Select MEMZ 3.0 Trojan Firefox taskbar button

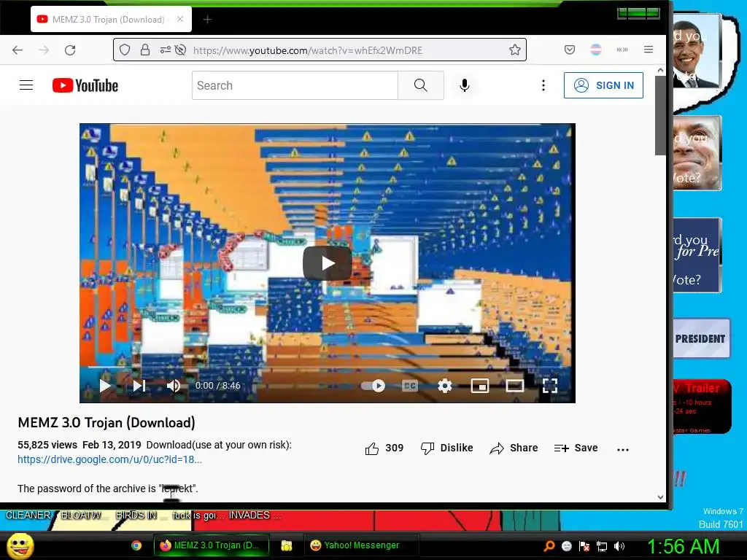click(211, 545)
